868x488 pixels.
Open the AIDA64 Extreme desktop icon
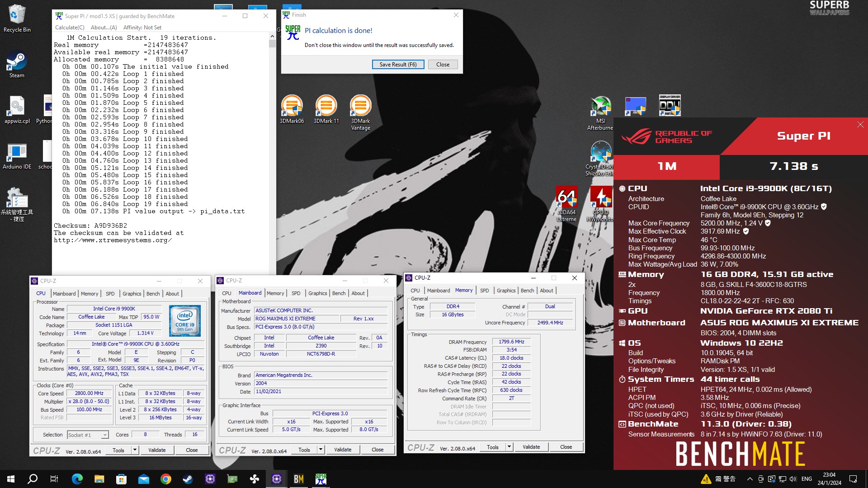tap(566, 204)
